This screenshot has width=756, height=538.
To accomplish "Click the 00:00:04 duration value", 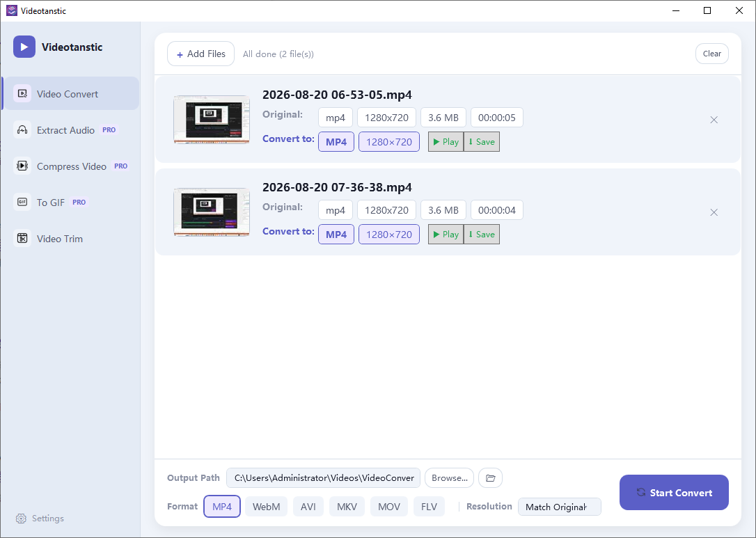I will [496, 209].
